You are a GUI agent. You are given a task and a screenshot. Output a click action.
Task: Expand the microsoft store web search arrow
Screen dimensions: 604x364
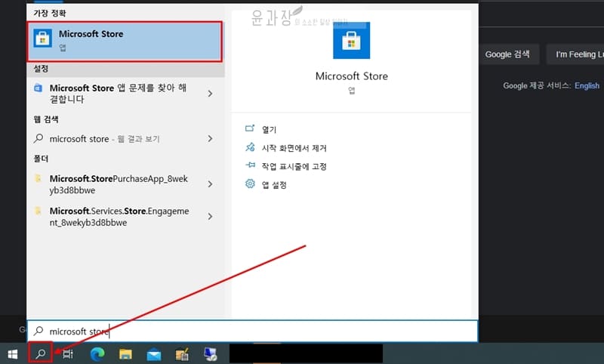[210, 139]
